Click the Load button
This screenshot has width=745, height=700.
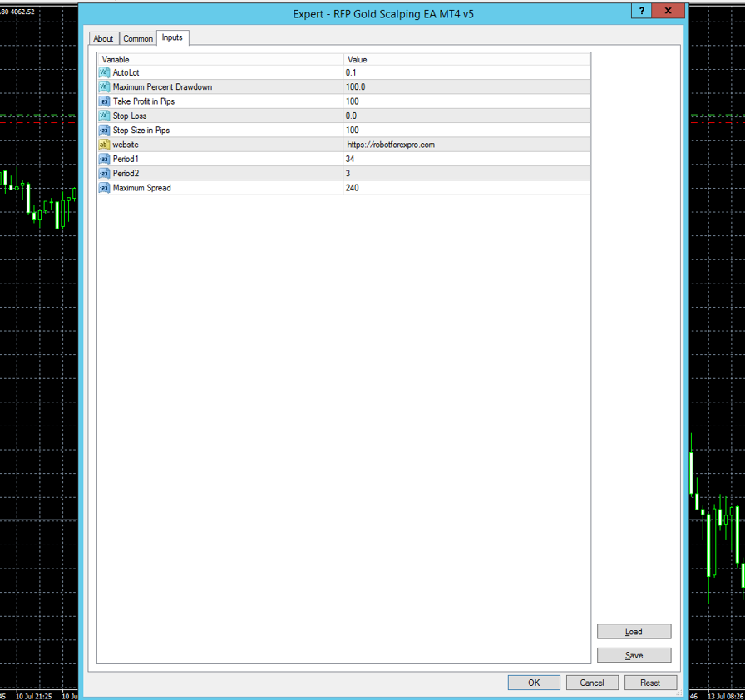[x=634, y=632]
